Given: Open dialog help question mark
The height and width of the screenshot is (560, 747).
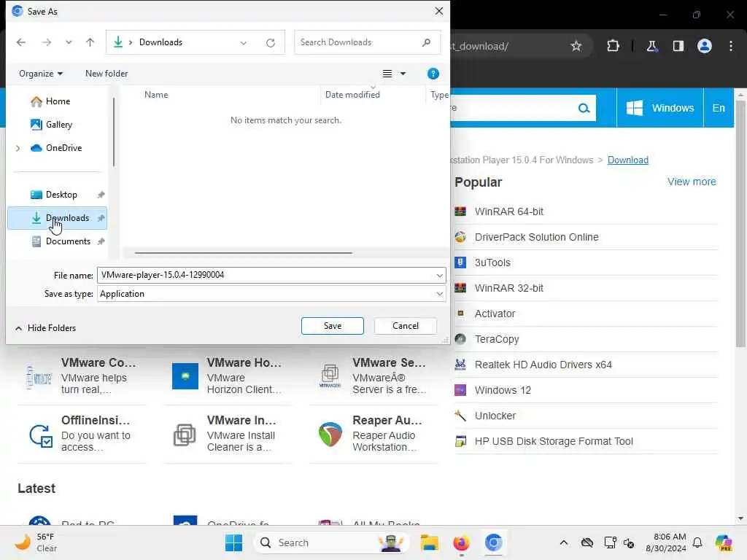Looking at the screenshot, I should (433, 74).
